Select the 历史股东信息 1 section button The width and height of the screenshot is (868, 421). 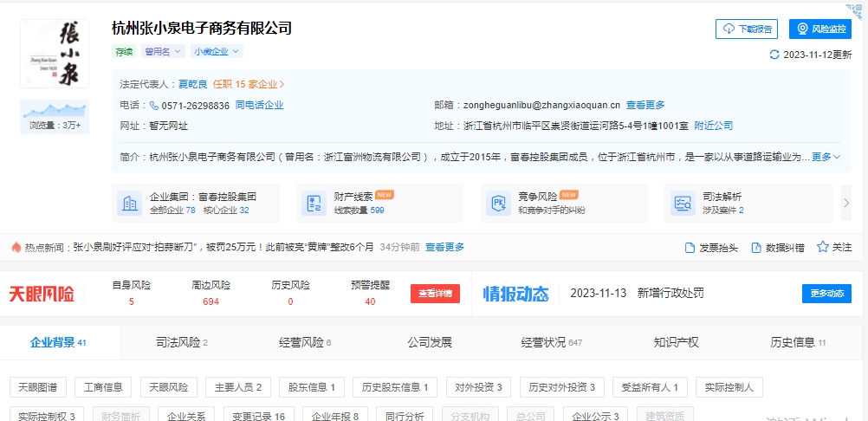395,387
